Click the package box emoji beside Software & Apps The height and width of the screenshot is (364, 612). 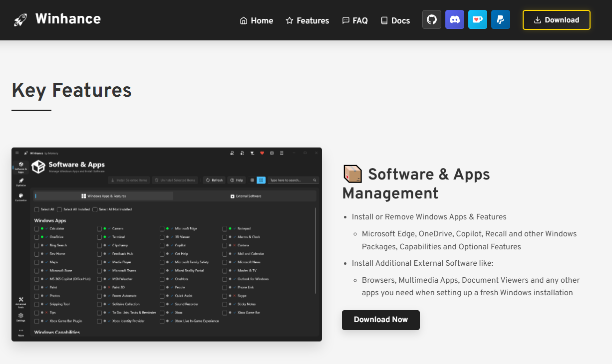(x=352, y=174)
